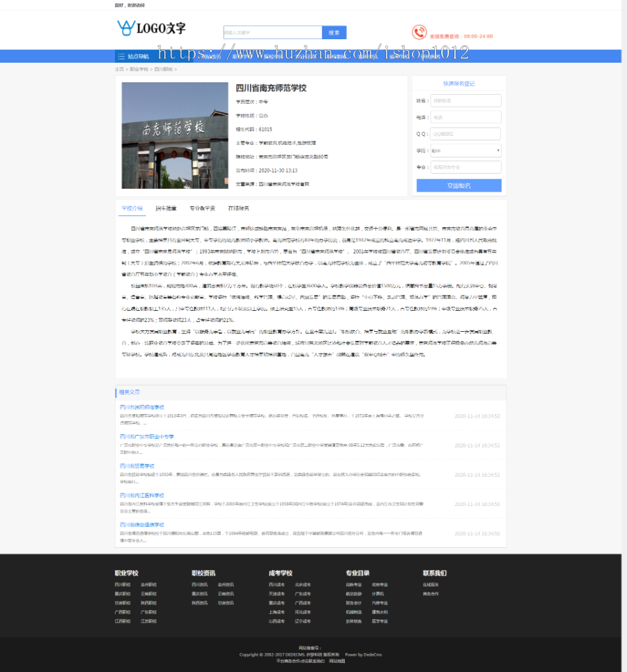Click 四川职校 in the footer
Viewport: 627px width, 672px height.
[123, 585]
